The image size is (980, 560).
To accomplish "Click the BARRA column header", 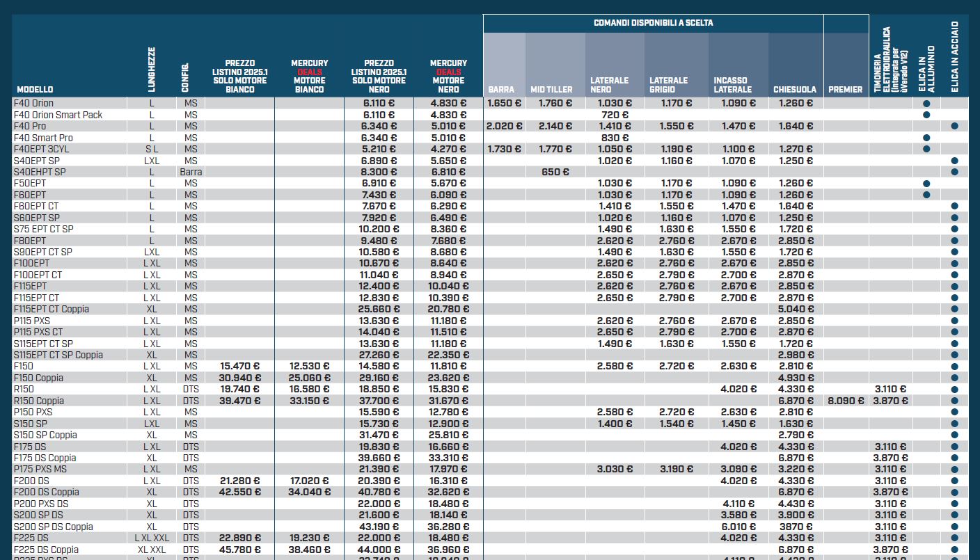I will (x=501, y=89).
